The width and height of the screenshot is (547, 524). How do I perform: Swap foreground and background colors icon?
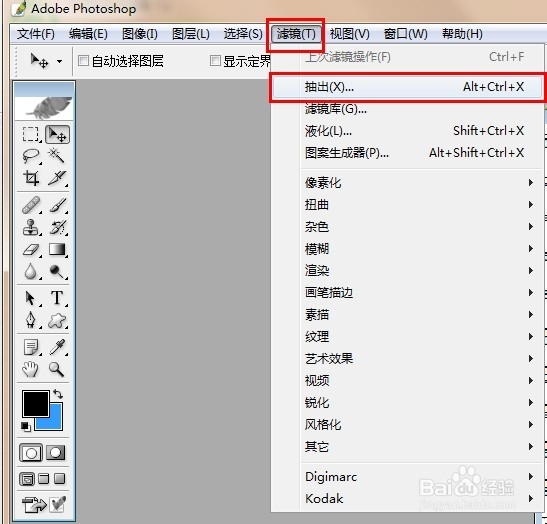click(58, 394)
